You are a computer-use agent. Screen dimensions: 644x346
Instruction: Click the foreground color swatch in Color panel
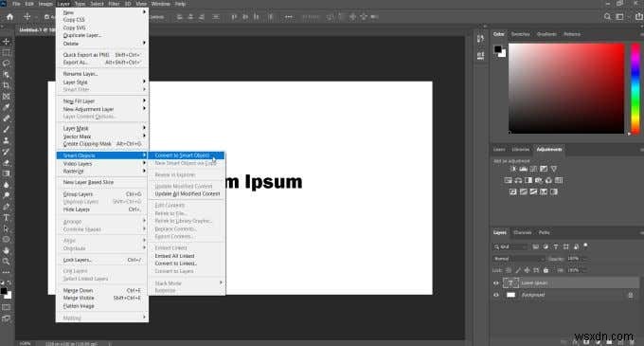(x=498, y=49)
